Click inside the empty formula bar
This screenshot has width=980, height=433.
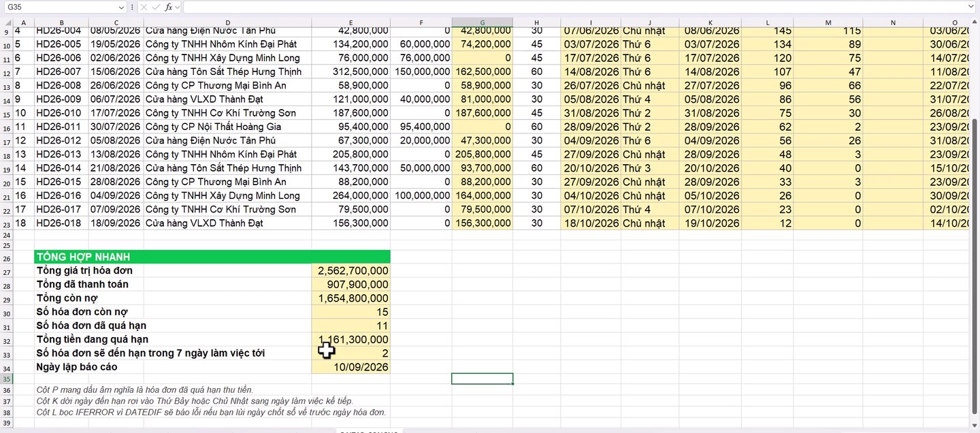578,7
